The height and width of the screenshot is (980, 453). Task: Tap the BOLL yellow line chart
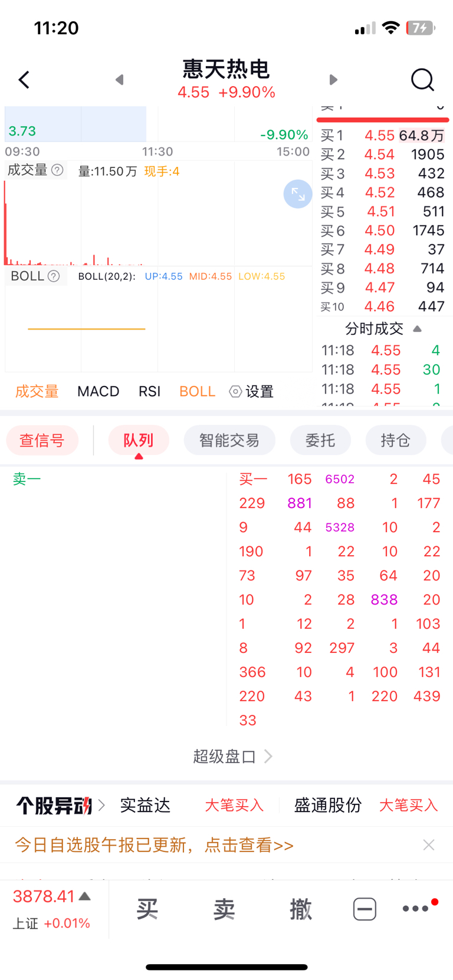(x=87, y=329)
